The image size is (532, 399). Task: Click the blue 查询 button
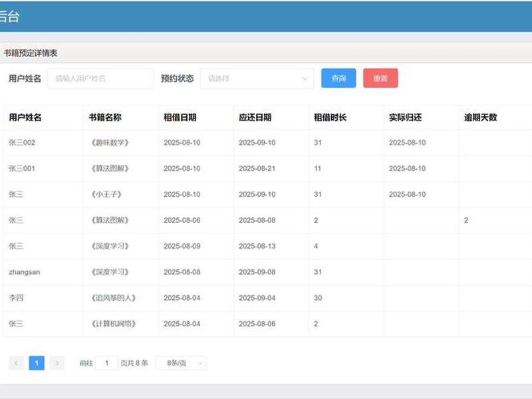point(338,78)
